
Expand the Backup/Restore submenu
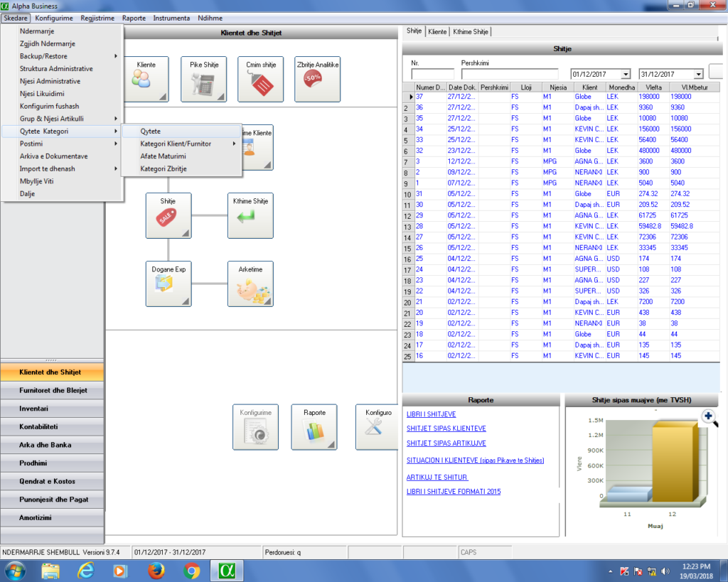coord(63,56)
